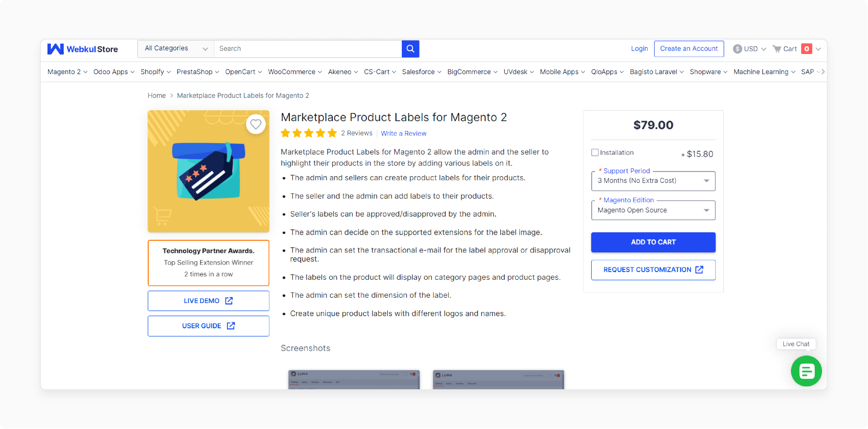This screenshot has height=429, width=868.
Task: Expand UVdesk menu
Action: (x=519, y=72)
